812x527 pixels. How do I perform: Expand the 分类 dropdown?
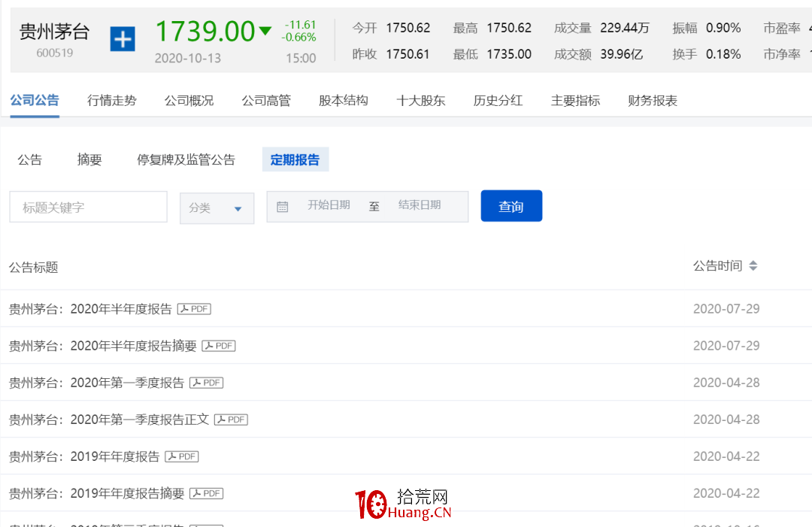[217, 208]
